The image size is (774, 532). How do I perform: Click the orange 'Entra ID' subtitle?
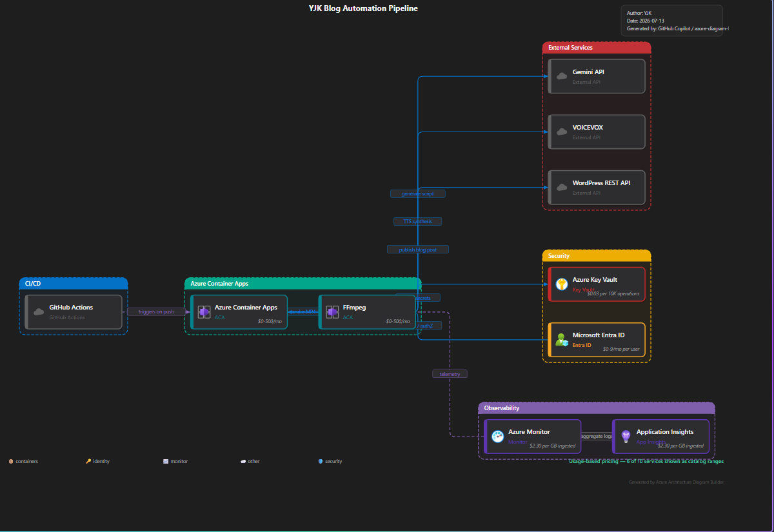[x=582, y=345]
